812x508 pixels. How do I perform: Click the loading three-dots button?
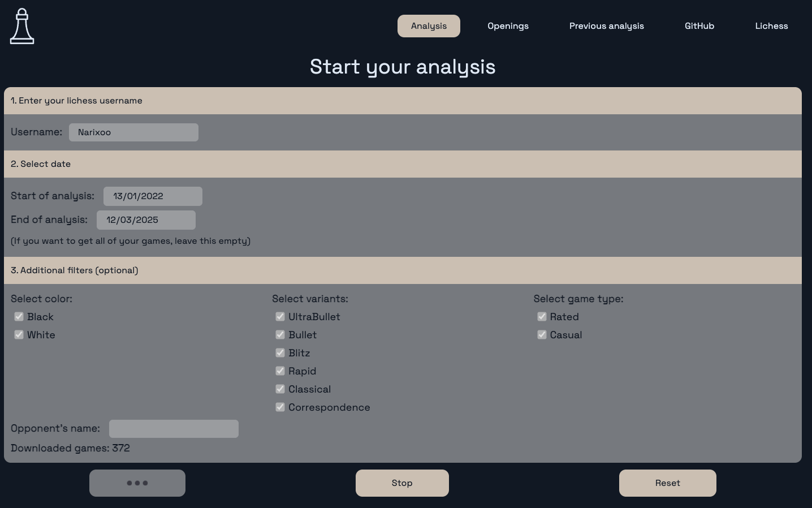pyautogui.click(x=137, y=483)
